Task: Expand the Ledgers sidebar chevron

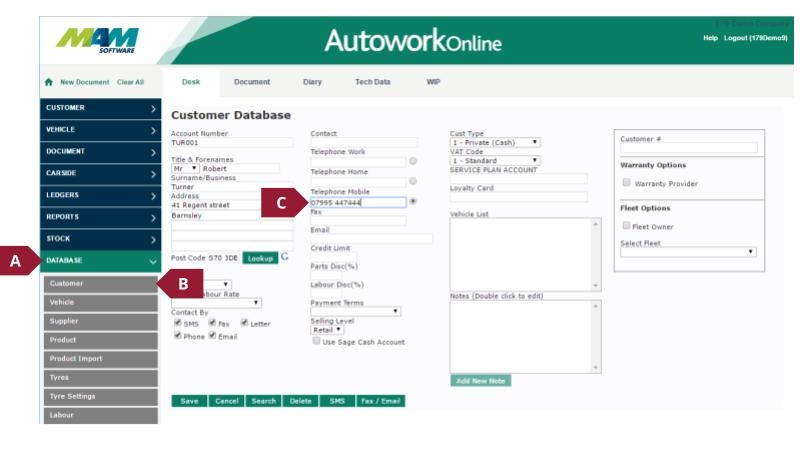Action: 152,195
